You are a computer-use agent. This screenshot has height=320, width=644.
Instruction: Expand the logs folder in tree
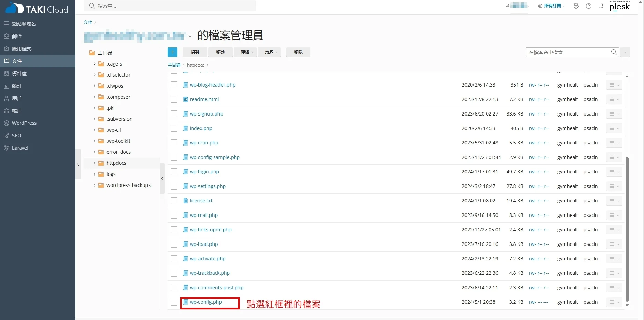(95, 174)
